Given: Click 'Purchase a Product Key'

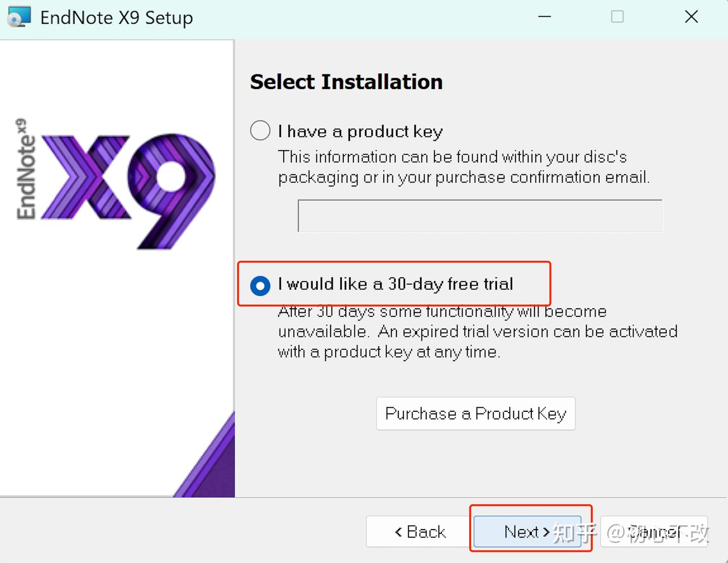Looking at the screenshot, I should click(475, 413).
